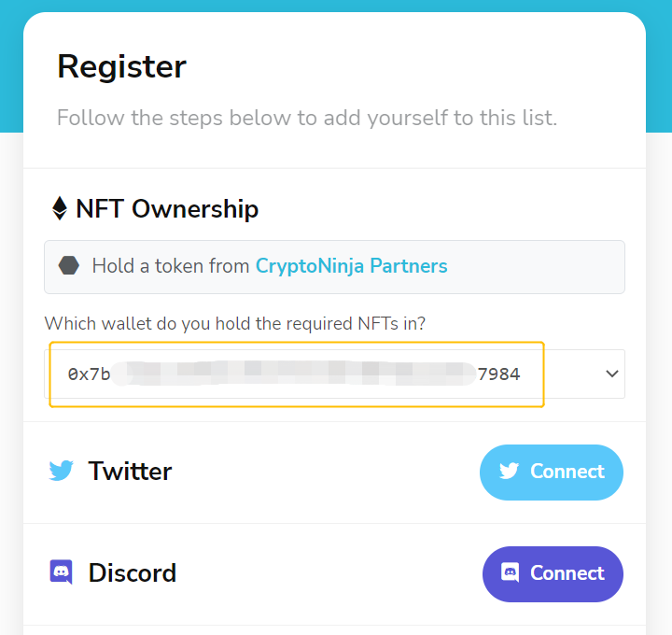Click the Discord section label text
This screenshot has height=635, width=672.
coord(133,572)
